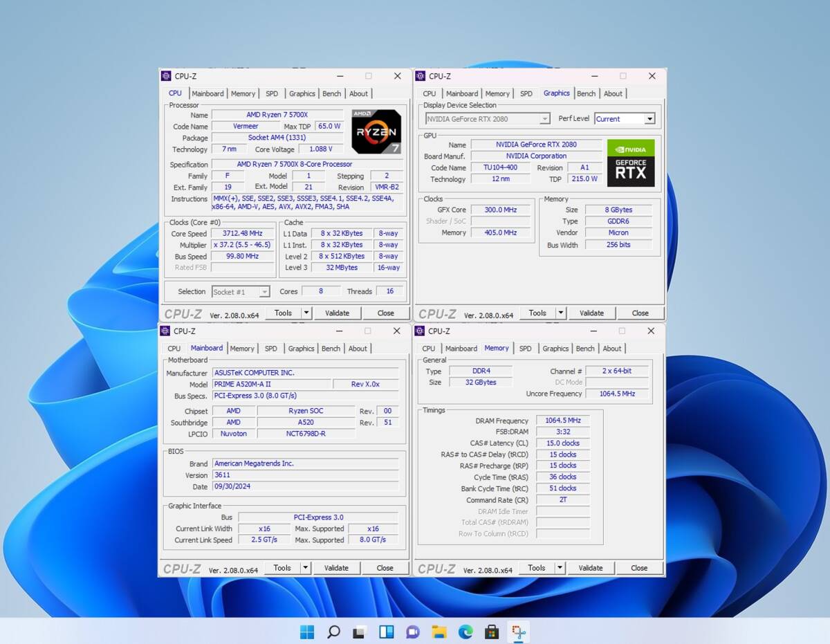
Task: Select CPU tab in Mainboard window
Action: [x=174, y=349]
